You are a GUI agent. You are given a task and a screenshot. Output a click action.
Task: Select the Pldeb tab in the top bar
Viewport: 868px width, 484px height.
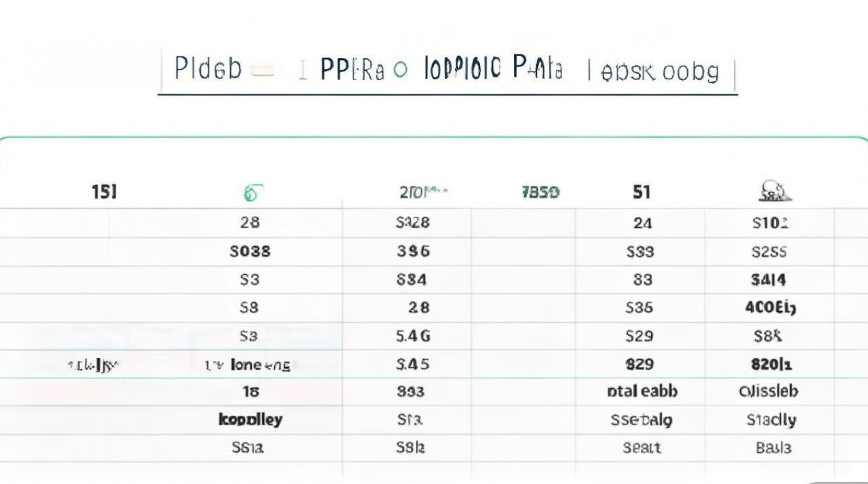coord(208,69)
